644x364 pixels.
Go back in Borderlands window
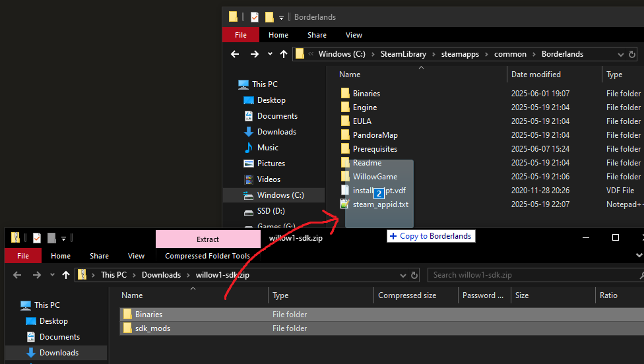pos(235,54)
